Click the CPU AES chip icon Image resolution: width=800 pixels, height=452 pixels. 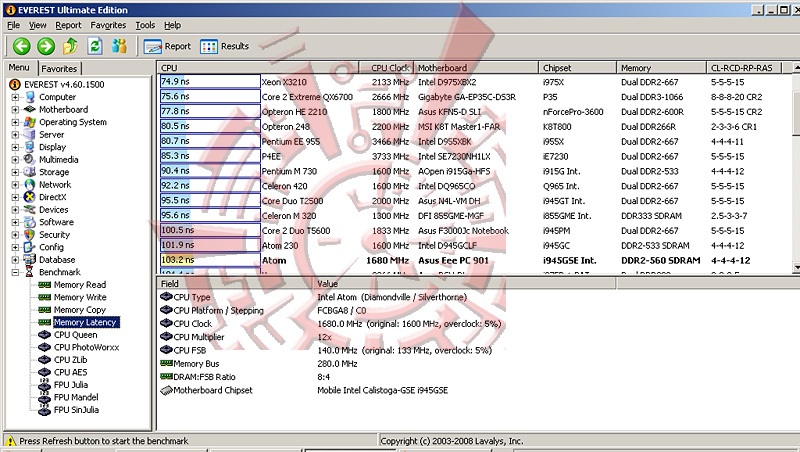click(x=44, y=372)
